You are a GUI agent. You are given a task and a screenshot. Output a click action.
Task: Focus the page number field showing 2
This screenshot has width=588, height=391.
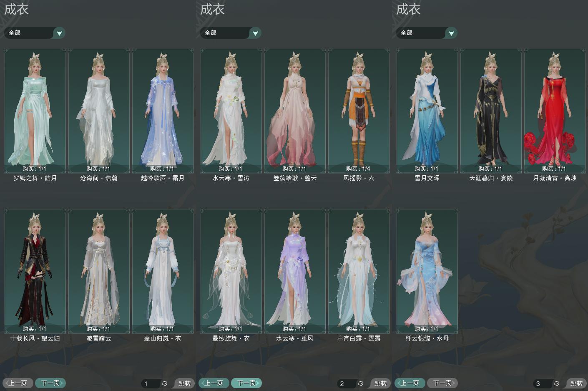[347, 383]
